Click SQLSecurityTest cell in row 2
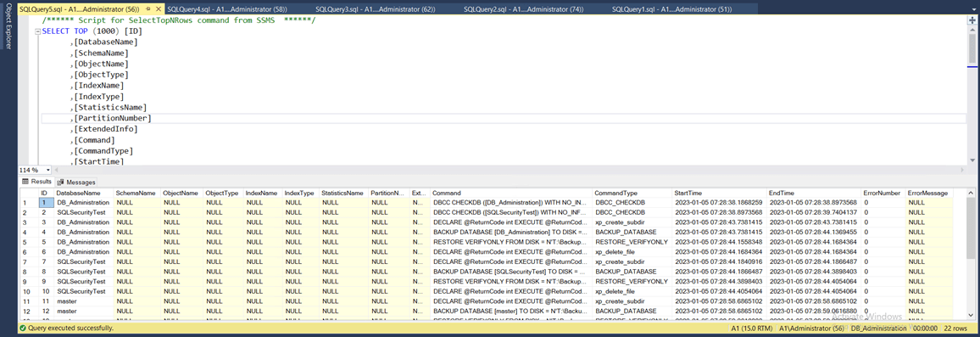This screenshot has width=980, height=337. pyautogui.click(x=85, y=212)
